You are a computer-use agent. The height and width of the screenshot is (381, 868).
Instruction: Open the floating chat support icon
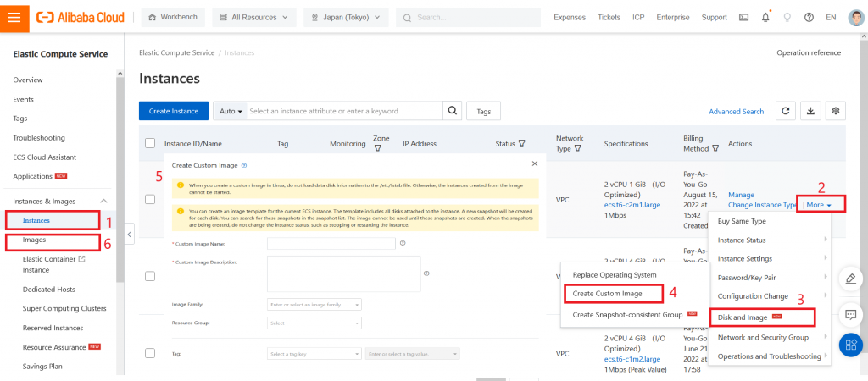(x=851, y=314)
